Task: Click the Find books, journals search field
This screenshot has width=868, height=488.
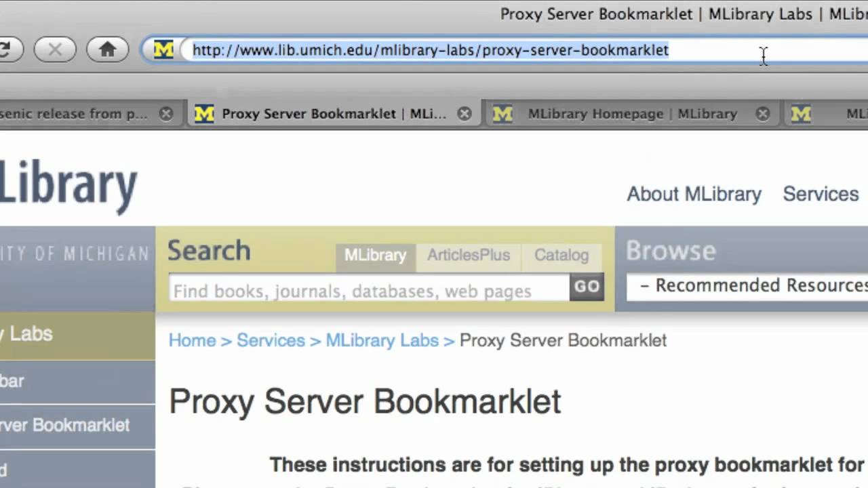Action: (369, 288)
